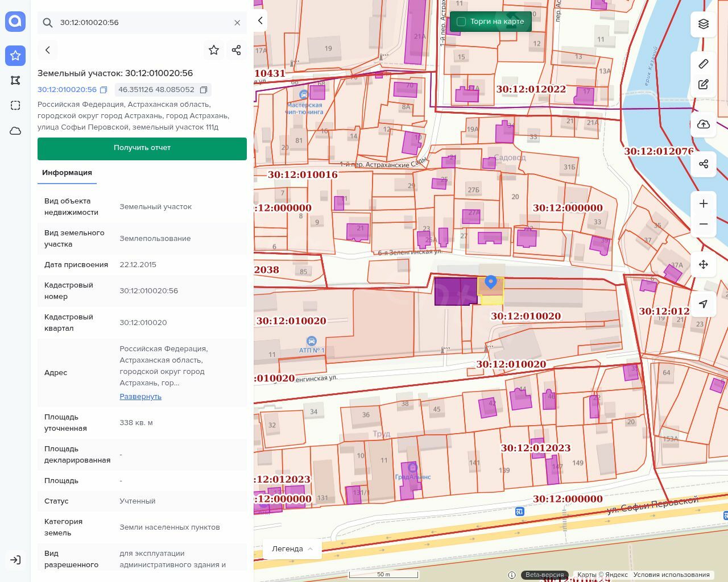Select the ruler measurement tool
728x582 pixels.
click(704, 64)
